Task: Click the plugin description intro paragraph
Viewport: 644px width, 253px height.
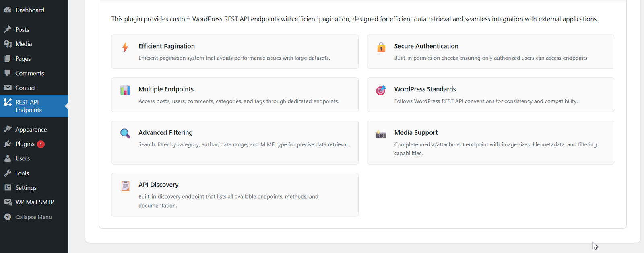Action: [355, 19]
